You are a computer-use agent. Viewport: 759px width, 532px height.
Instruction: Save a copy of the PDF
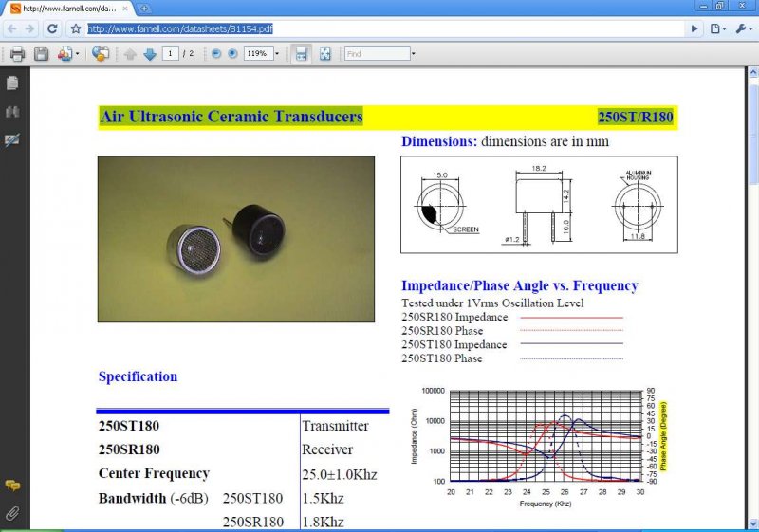tap(41, 54)
